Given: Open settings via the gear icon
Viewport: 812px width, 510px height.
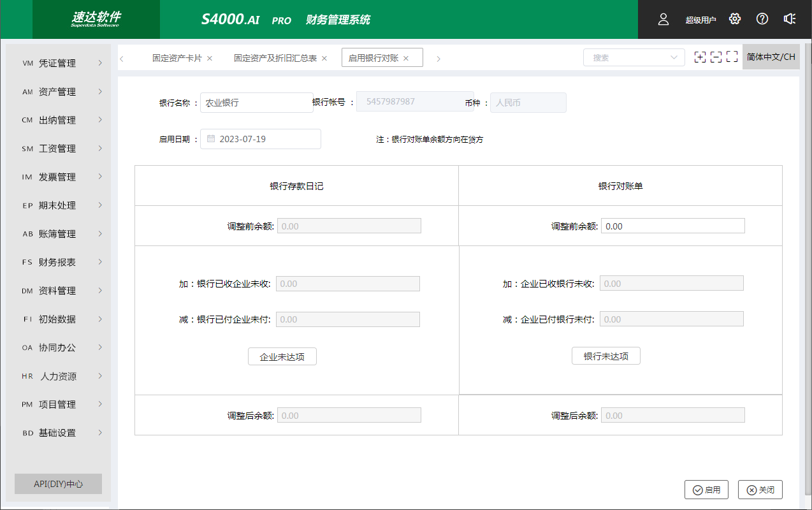Looking at the screenshot, I should tap(735, 19).
